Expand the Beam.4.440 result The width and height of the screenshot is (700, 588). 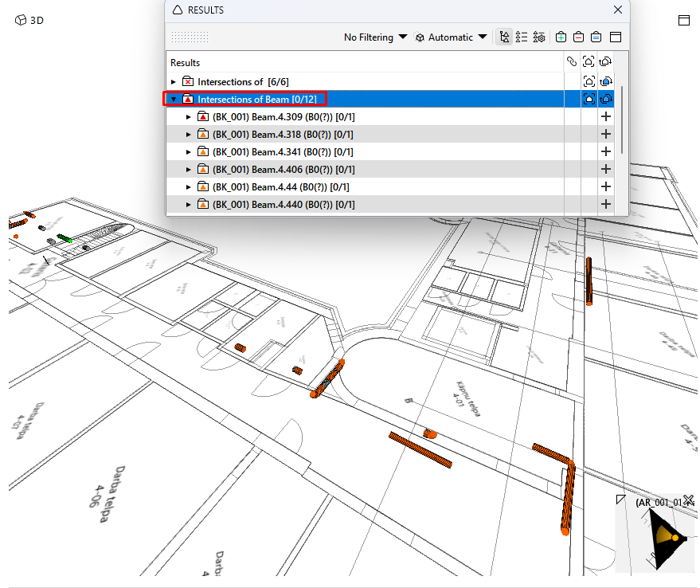coord(189,205)
